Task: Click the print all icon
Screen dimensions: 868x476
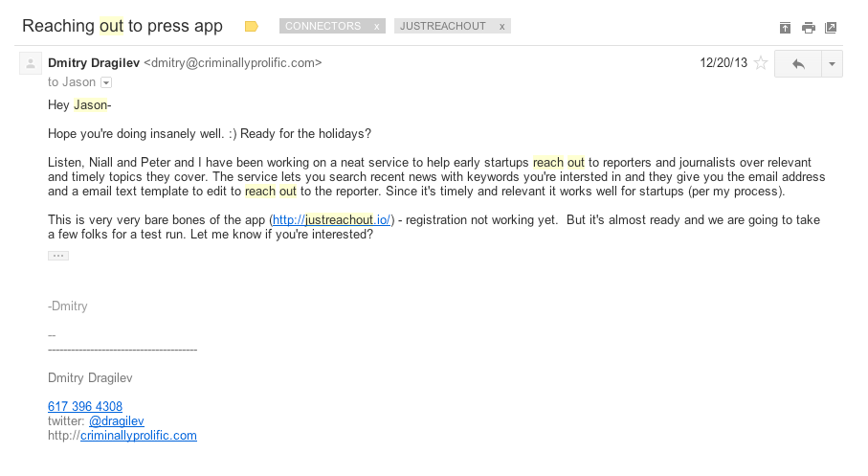Action: coord(809,28)
